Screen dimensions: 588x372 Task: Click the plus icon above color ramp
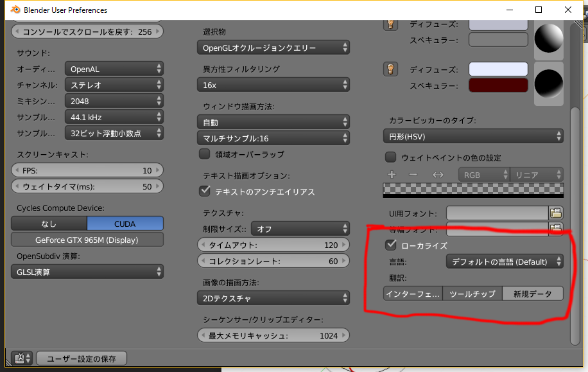pyautogui.click(x=392, y=175)
